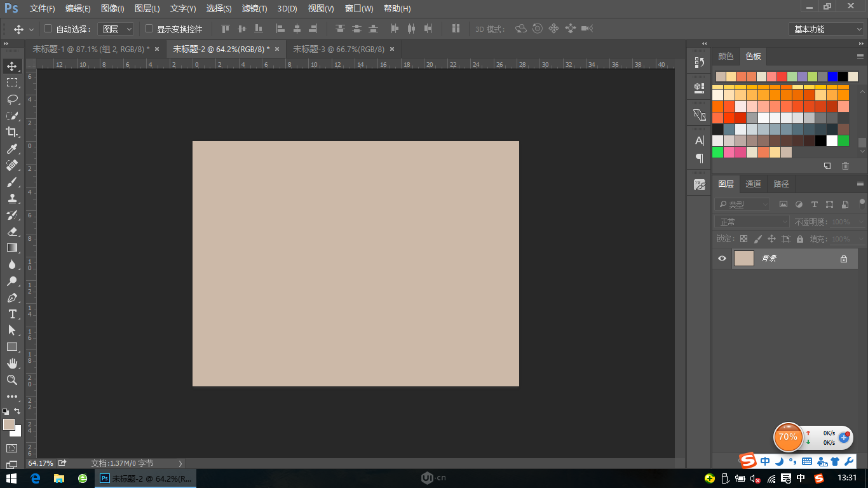The image size is (868, 488).
Task: Click the foreground color swatch
Action: click(8, 424)
